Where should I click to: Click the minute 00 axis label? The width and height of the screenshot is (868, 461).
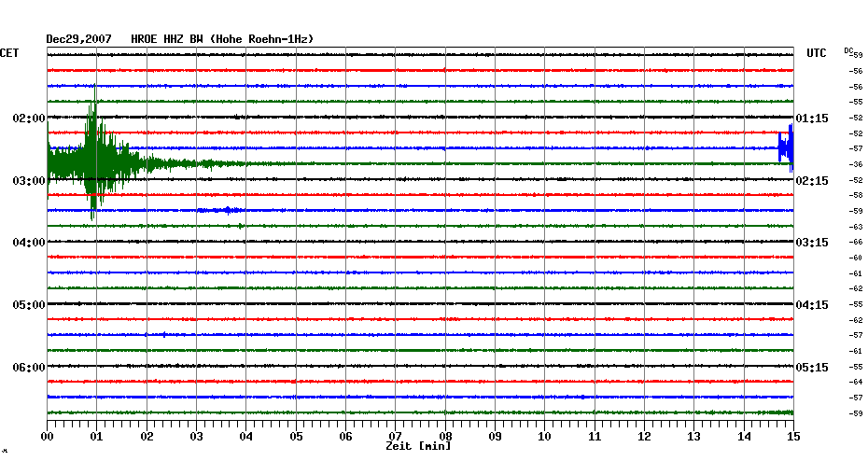47,436
